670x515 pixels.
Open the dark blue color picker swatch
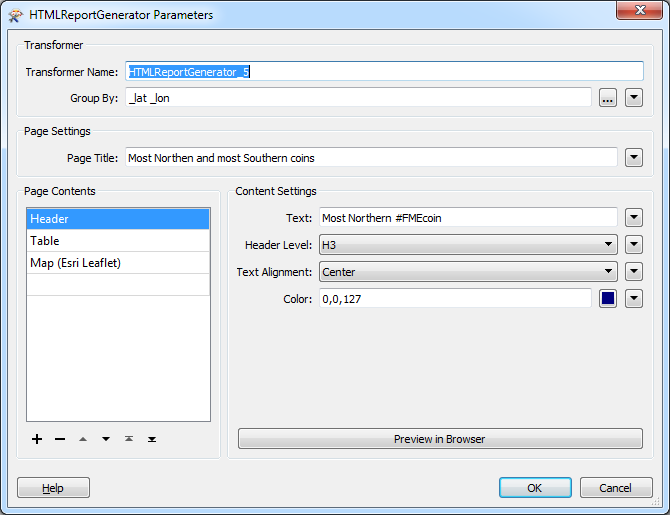608,299
